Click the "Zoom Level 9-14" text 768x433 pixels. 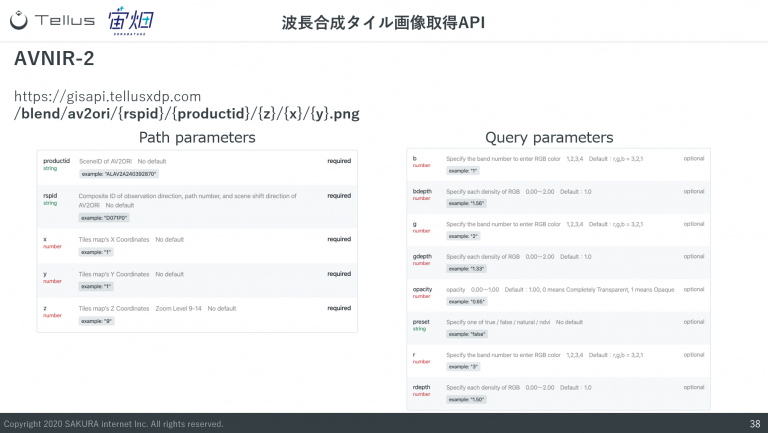click(178, 309)
